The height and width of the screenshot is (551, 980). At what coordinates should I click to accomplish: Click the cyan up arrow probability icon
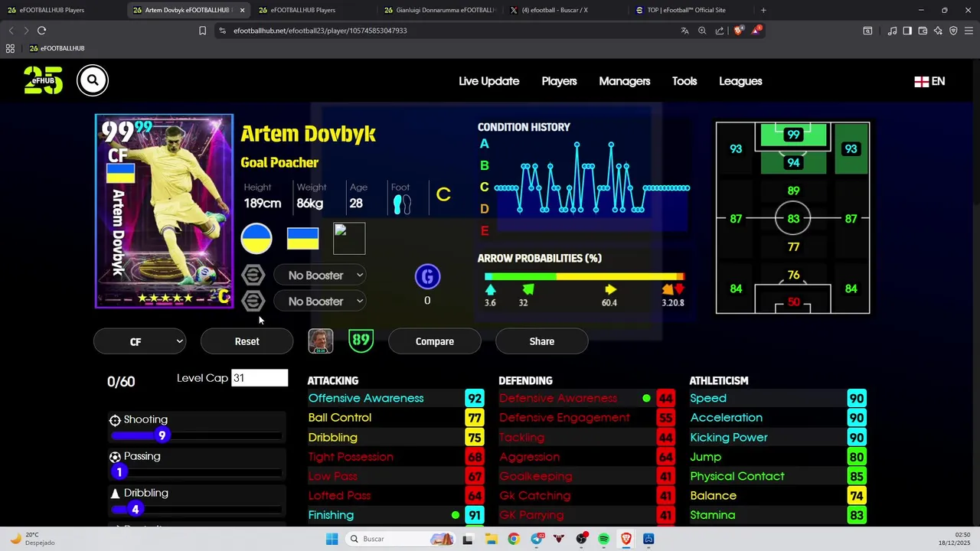pyautogui.click(x=491, y=289)
